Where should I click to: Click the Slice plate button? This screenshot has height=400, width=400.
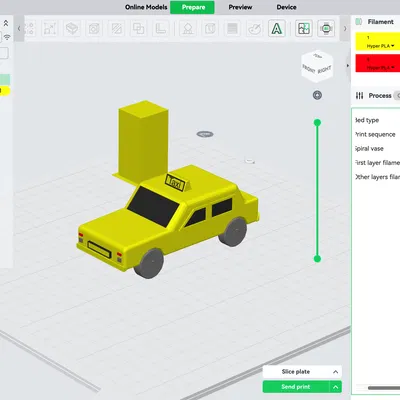(x=296, y=372)
